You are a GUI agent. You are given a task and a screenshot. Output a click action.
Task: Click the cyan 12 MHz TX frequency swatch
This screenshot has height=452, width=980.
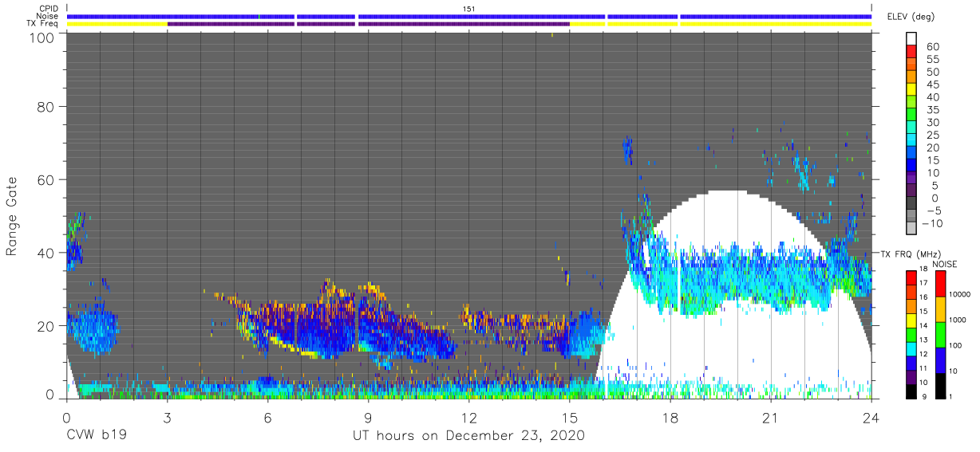click(x=913, y=348)
